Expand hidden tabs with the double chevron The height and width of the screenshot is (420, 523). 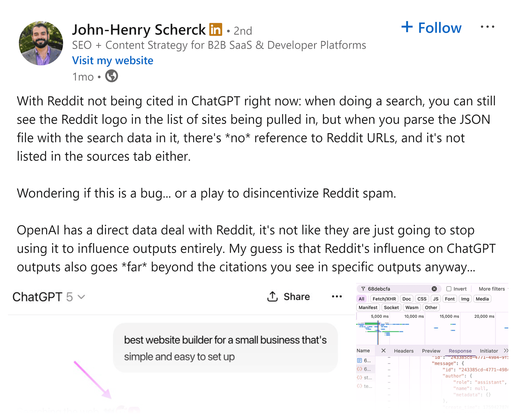(x=506, y=351)
